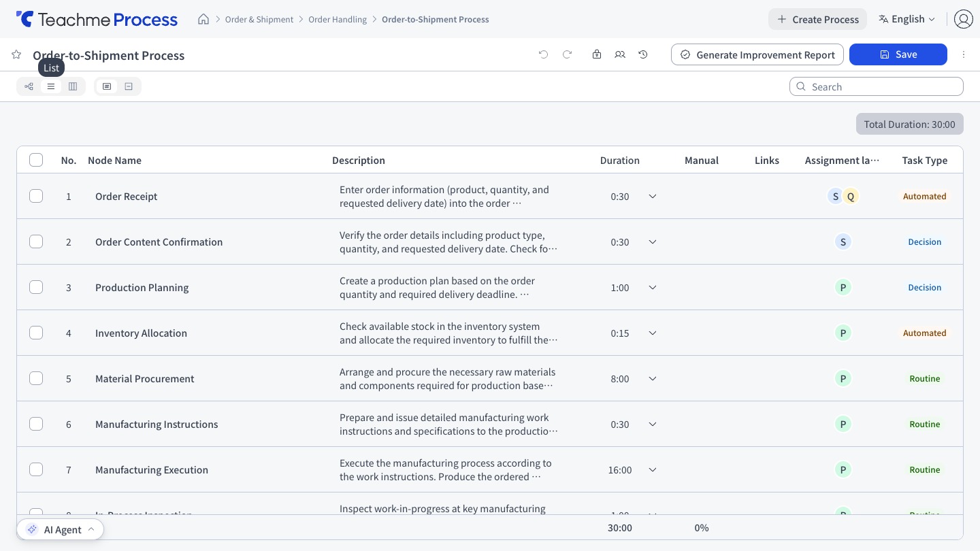980x551 pixels.
Task: Open the Order & Shipment breadcrumb
Action: coord(259,19)
